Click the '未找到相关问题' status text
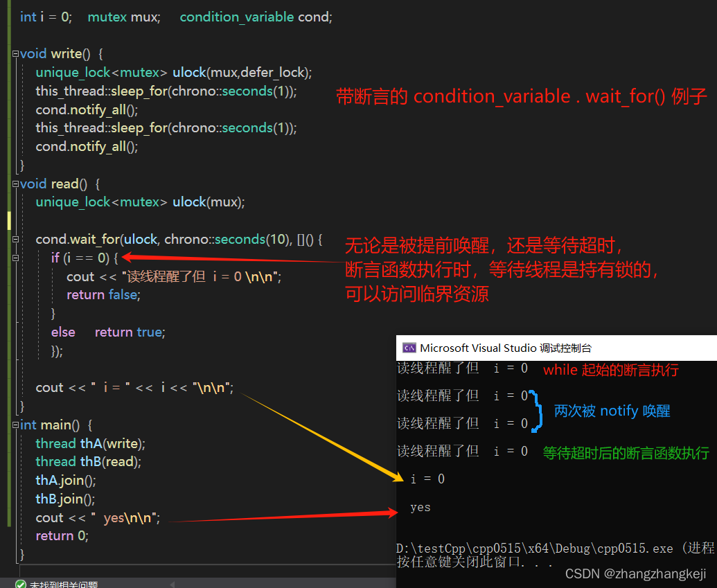Screen dimensions: 717x588 64,585
